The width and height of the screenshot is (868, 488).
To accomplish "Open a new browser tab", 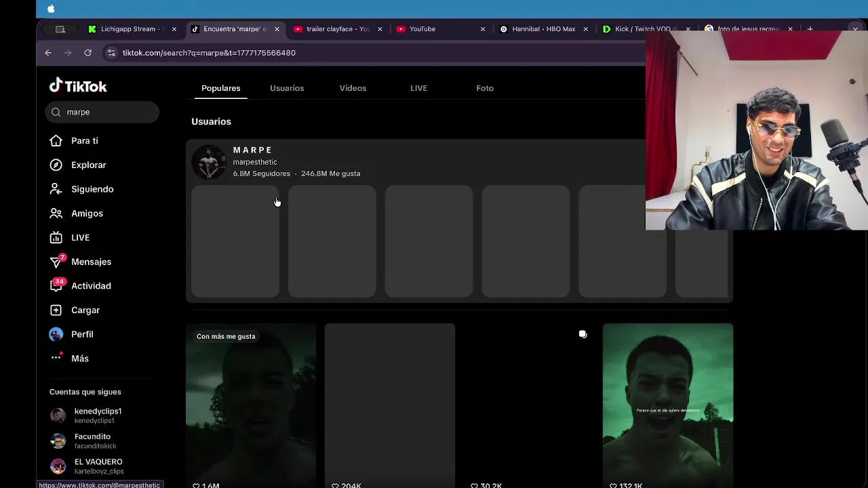I will click(x=810, y=29).
